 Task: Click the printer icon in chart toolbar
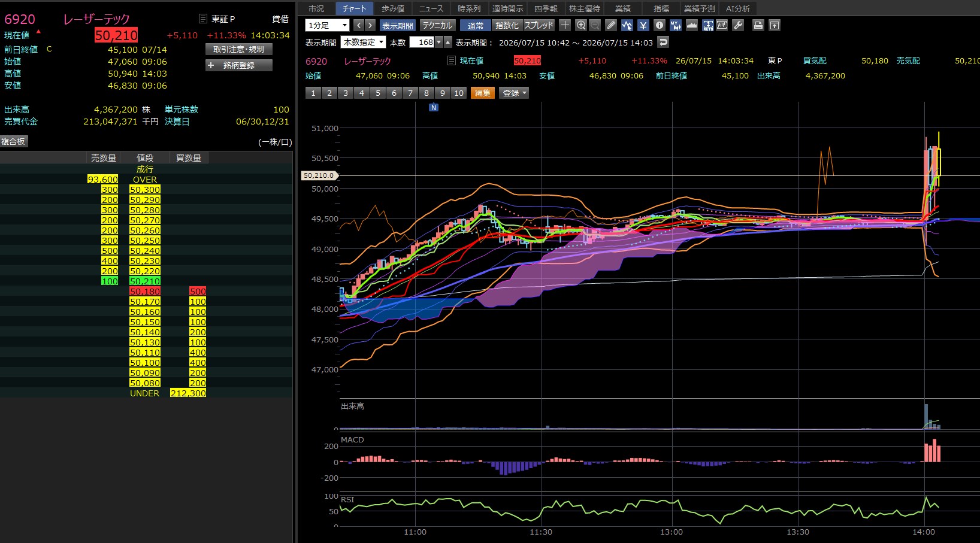pyautogui.click(x=758, y=25)
